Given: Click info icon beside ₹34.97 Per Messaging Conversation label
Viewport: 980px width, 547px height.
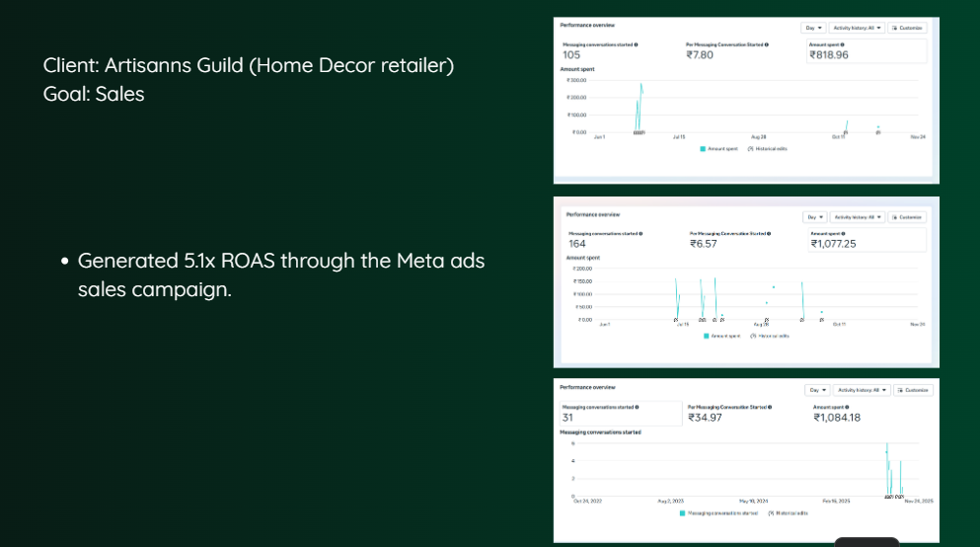Looking at the screenshot, I should coord(770,407).
